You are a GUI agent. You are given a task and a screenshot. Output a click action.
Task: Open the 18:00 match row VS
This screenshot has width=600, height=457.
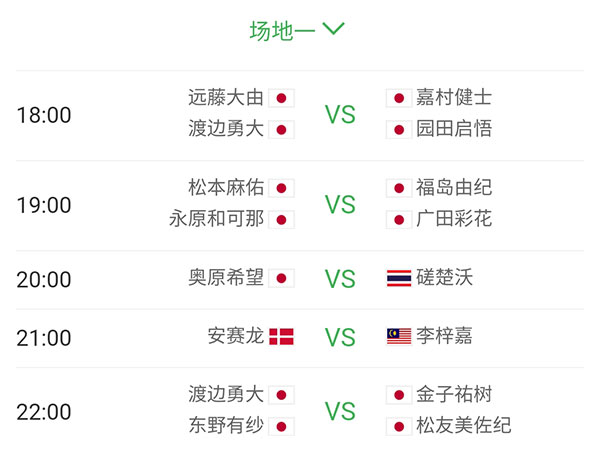pos(340,114)
